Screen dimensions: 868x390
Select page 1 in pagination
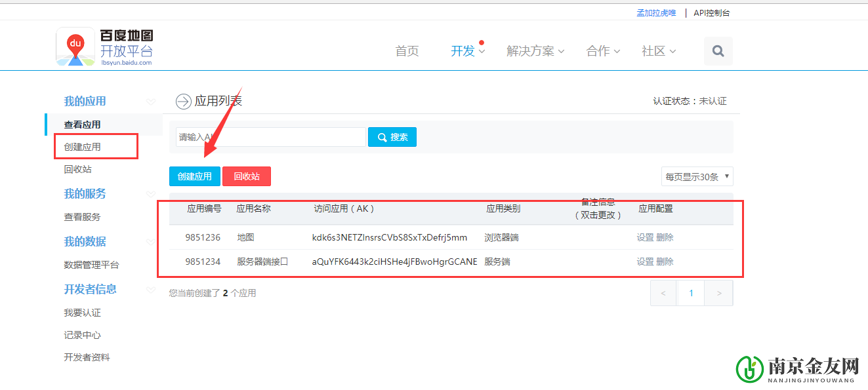[690, 292]
